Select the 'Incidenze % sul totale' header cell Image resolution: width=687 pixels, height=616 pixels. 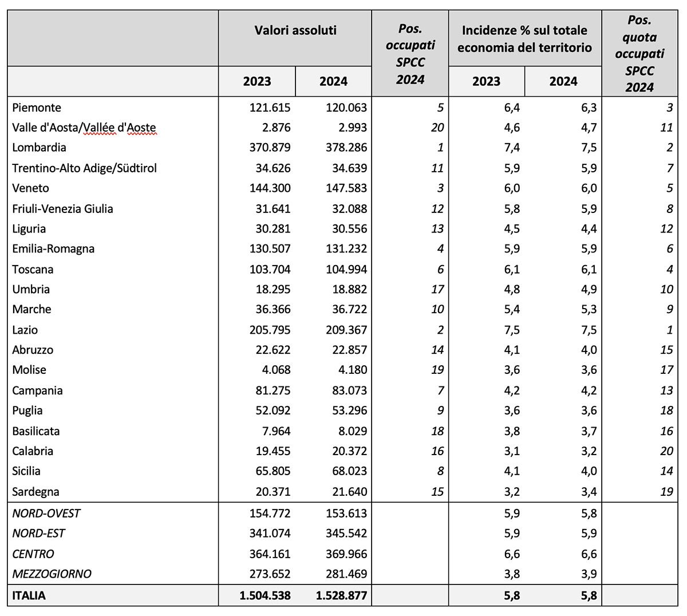pyautogui.click(x=524, y=39)
